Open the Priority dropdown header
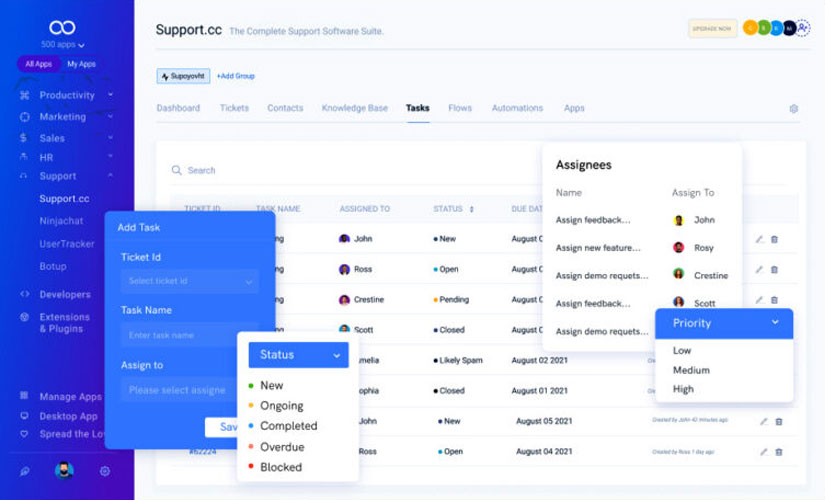The width and height of the screenshot is (825, 500). point(724,323)
